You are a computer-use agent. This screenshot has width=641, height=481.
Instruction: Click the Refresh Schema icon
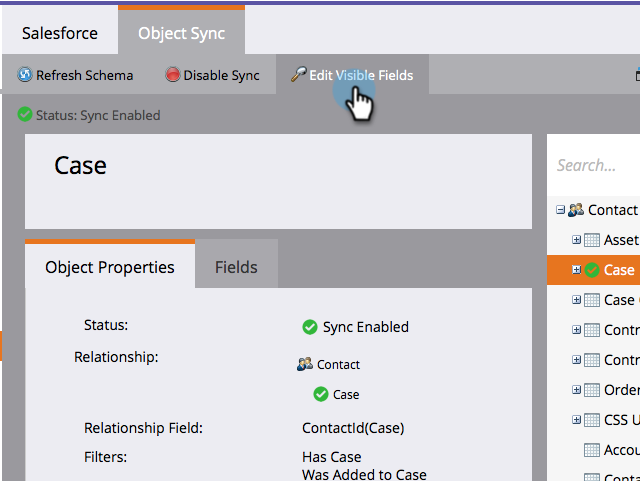point(25,75)
